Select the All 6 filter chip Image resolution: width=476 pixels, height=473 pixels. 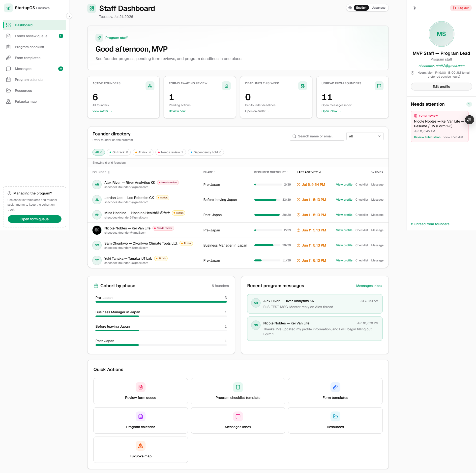[99, 152]
